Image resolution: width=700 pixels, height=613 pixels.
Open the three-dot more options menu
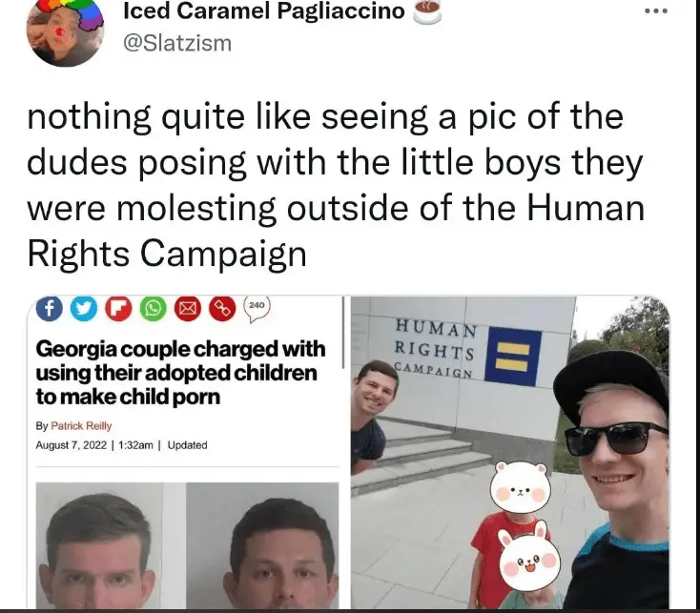pos(656,11)
